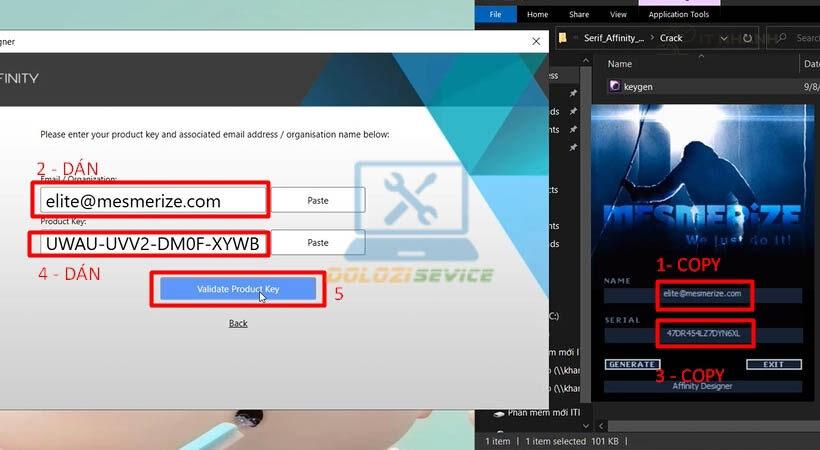Click the Affinity Designer product selector in keygen
The image size is (820, 450).
[702, 386]
